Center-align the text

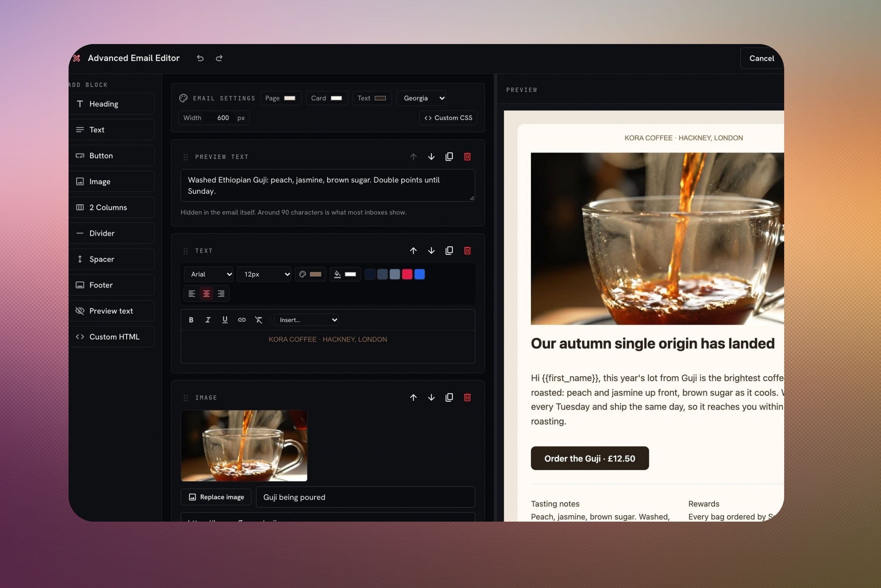pyautogui.click(x=206, y=294)
